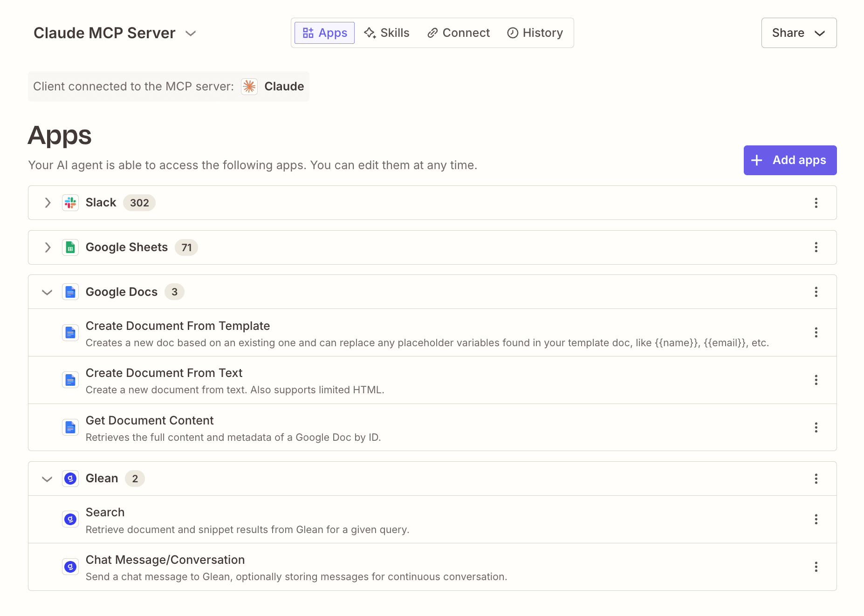Switch to the Connect tab
The height and width of the screenshot is (616, 864).
(x=459, y=33)
